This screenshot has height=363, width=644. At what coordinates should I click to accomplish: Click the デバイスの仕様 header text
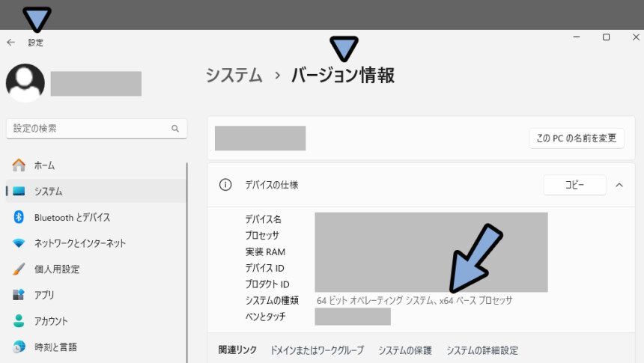coord(272,185)
